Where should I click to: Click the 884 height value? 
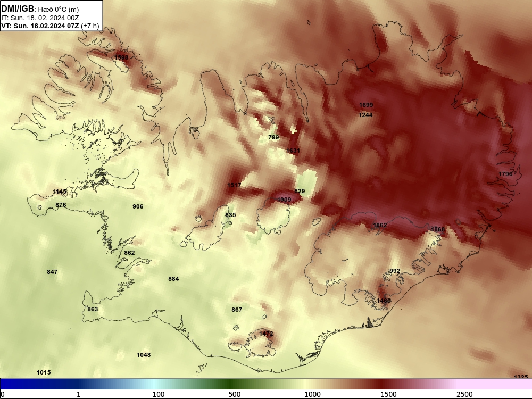point(173,279)
